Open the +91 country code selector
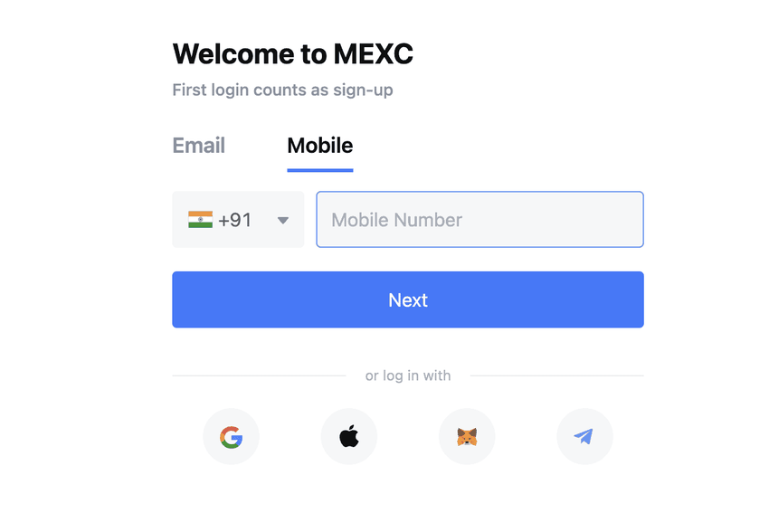The image size is (769, 532). point(238,219)
